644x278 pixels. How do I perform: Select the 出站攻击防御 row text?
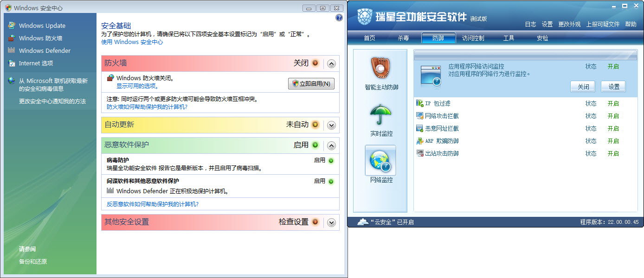pyautogui.click(x=442, y=153)
